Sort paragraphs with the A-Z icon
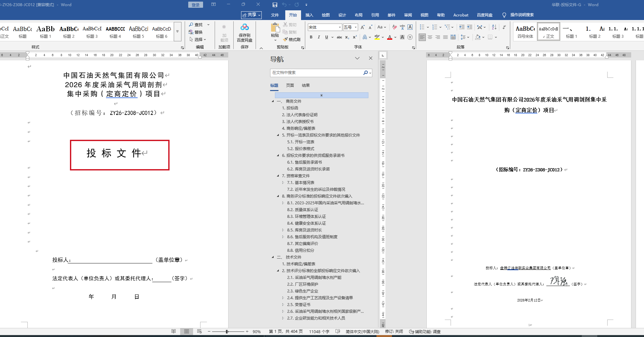Viewport: 644px width, 337px height. (x=494, y=27)
